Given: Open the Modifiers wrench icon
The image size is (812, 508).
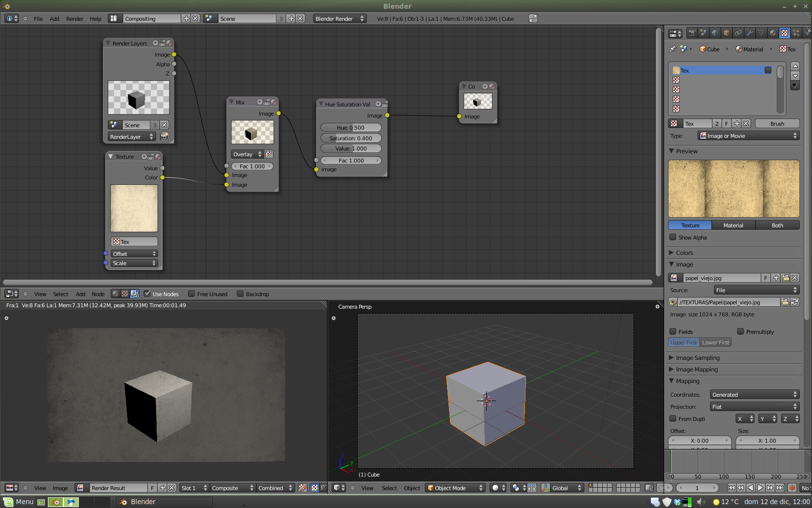Looking at the screenshot, I should coord(750,33).
